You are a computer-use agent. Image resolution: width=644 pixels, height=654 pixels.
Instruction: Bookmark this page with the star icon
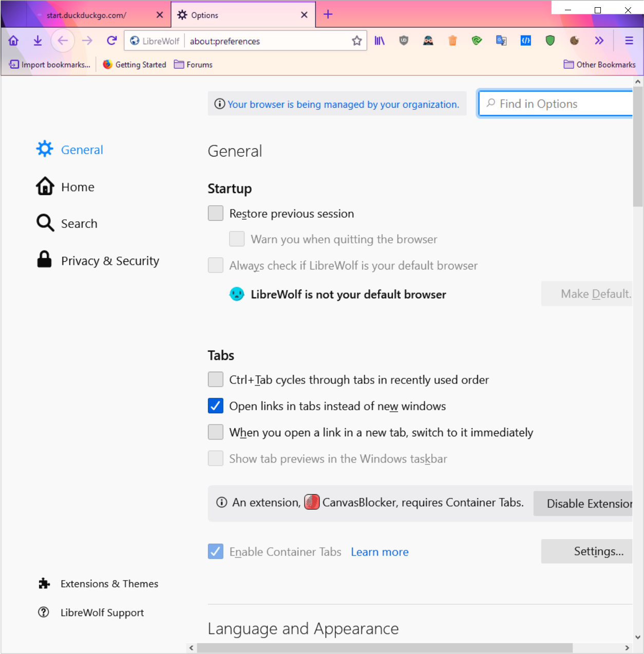click(x=357, y=41)
